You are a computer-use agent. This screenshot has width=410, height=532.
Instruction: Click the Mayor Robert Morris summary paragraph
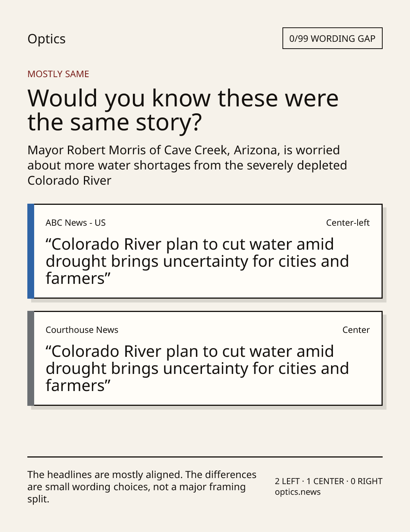point(187,165)
